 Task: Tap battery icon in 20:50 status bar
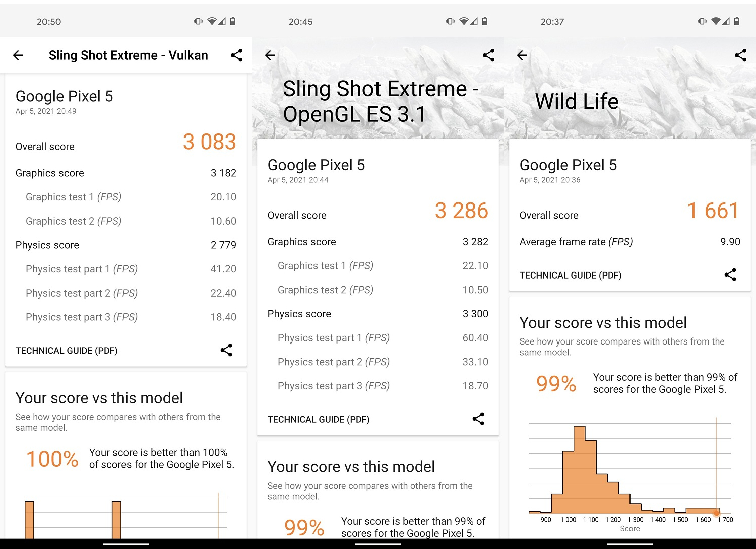(233, 21)
